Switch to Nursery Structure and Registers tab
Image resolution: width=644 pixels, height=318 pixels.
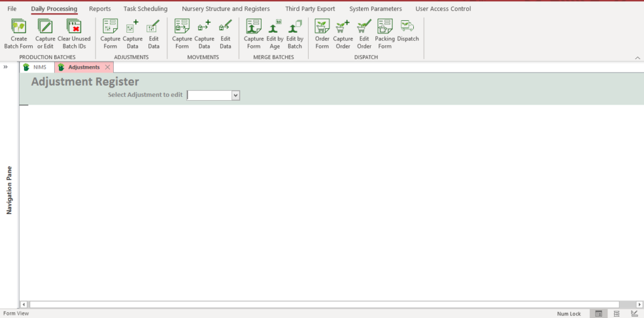pyautogui.click(x=226, y=9)
